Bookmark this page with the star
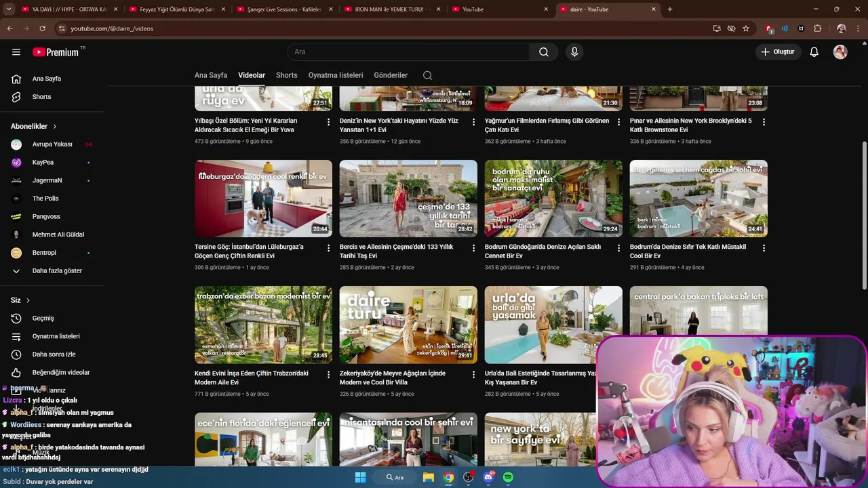 pyautogui.click(x=746, y=28)
